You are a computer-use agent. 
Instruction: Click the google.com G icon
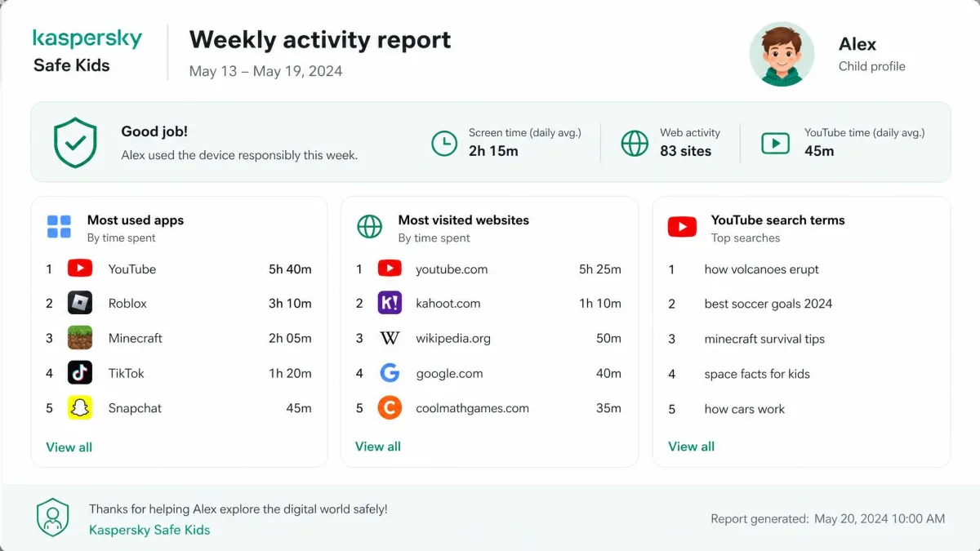coord(390,373)
